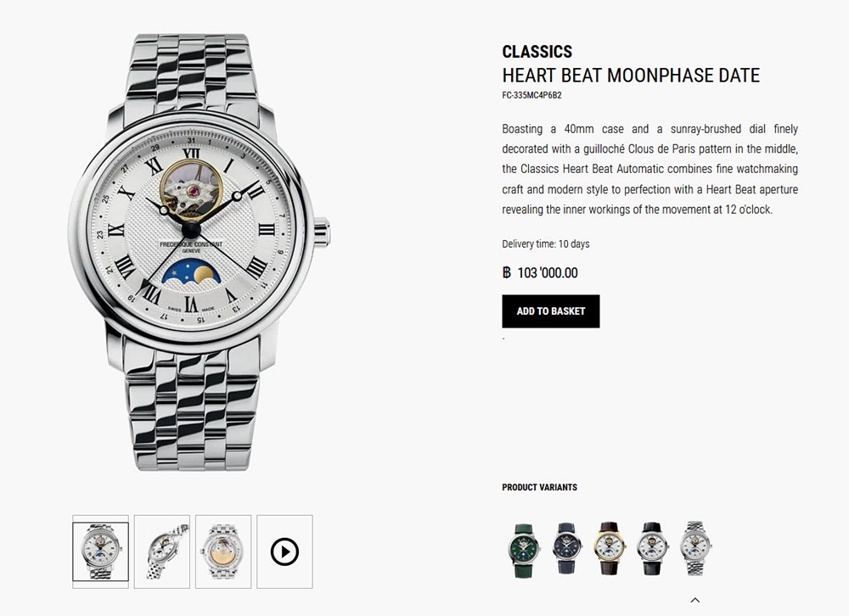The image size is (849, 616).
Task: Click the moonphase display on the dial
Action: click(192, 272)
